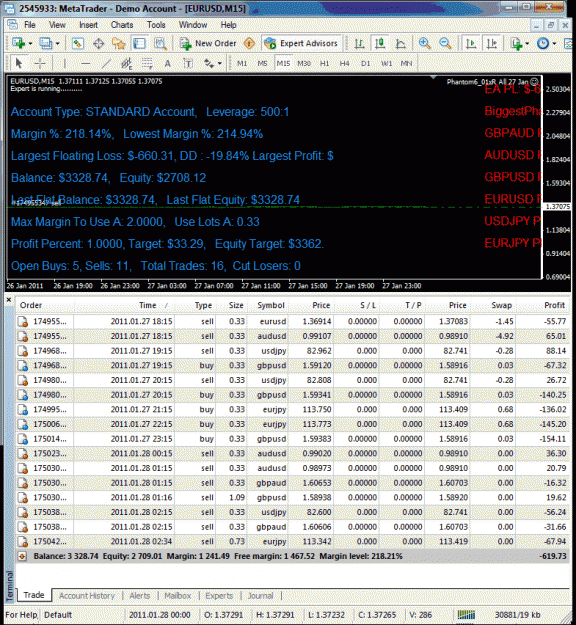Viewport: 576px width, 625px height.
Task: Switch the chart to Bar Chart
Action: click(359, 43)
